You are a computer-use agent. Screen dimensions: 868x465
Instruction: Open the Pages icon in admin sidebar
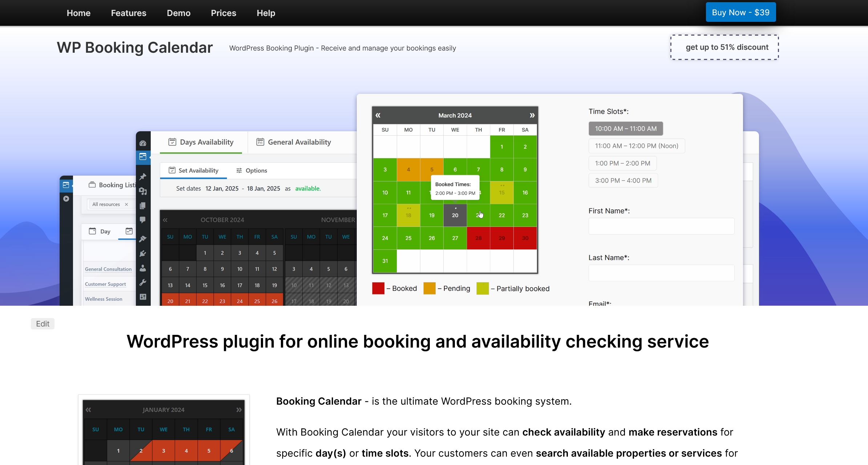[143, 206]
